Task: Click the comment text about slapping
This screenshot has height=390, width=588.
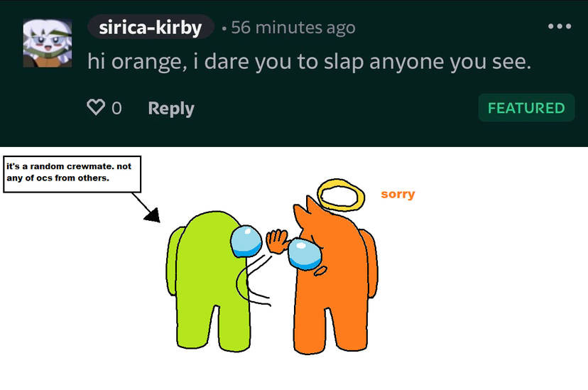Action: (x=310, y=62)
